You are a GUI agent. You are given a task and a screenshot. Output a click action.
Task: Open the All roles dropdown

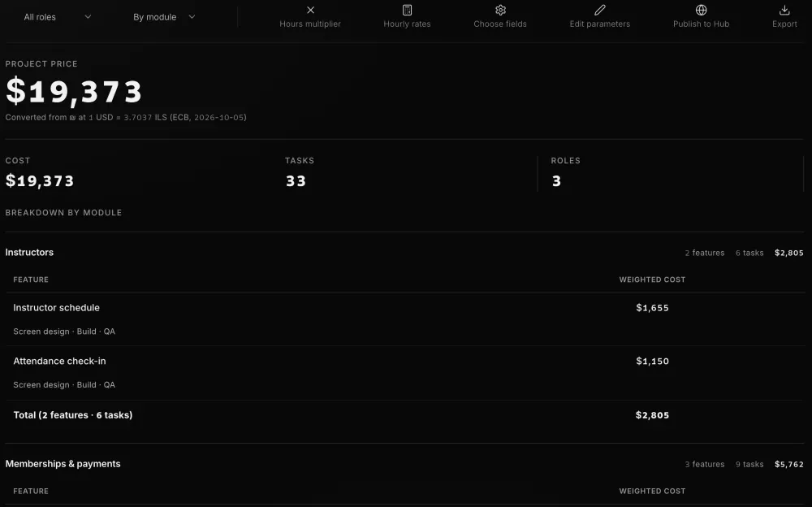point(58,17)
